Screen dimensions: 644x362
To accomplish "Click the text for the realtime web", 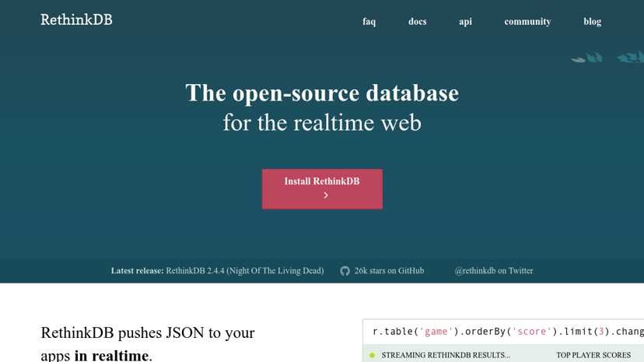I will tap(322, 123).
